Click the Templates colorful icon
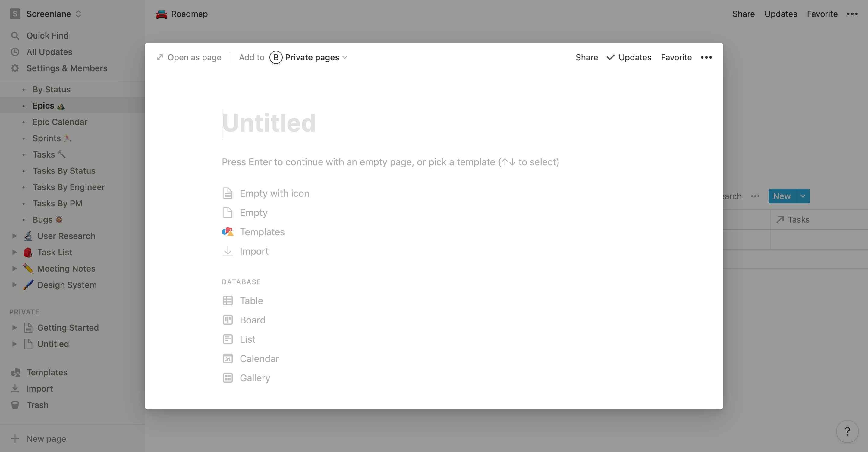 (228, 232)
